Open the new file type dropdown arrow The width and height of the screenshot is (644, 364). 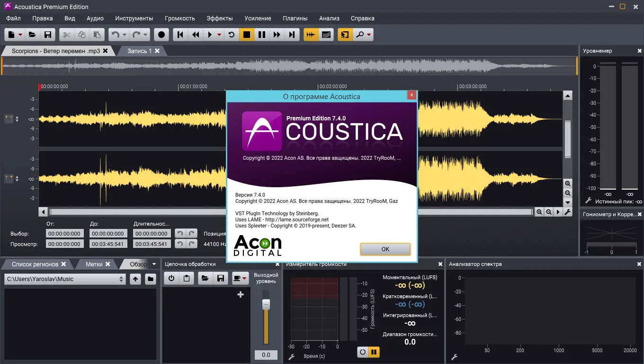(x=20, y=35)
